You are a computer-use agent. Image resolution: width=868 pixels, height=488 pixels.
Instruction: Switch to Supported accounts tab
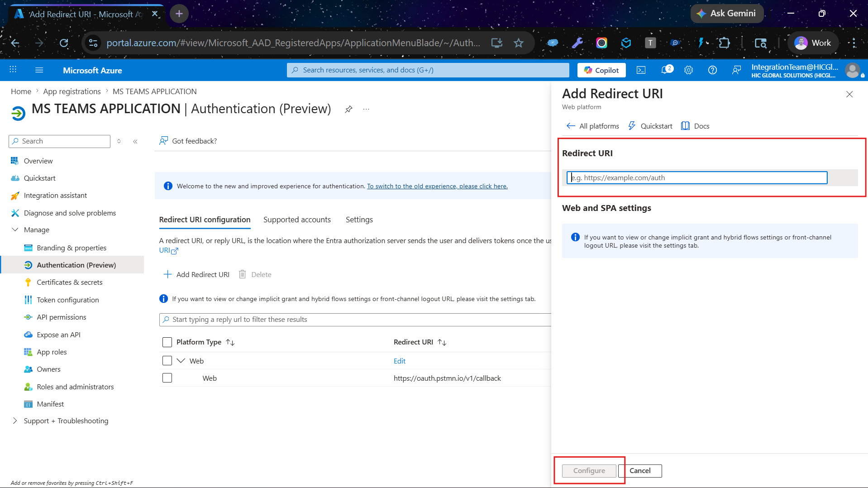297,220
